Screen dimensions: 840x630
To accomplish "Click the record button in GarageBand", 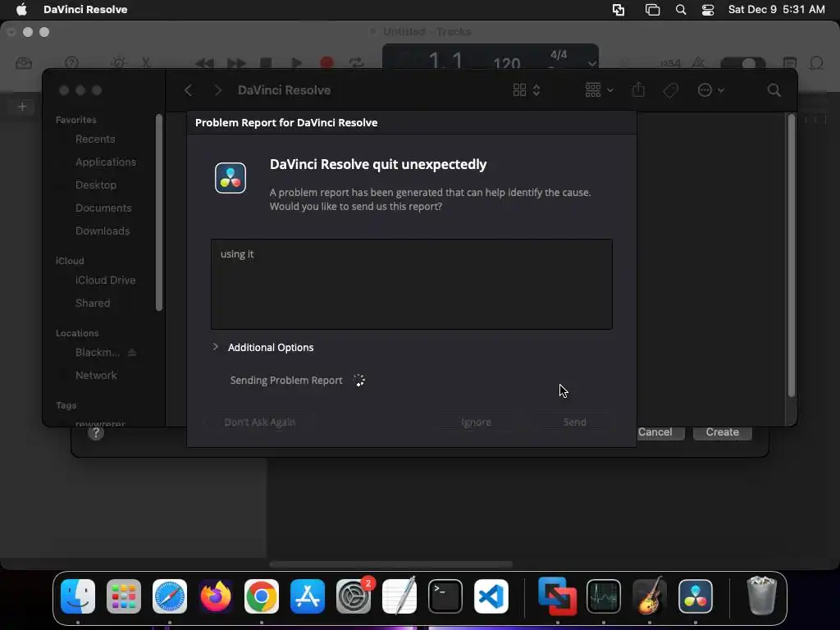I will (326, 63).
